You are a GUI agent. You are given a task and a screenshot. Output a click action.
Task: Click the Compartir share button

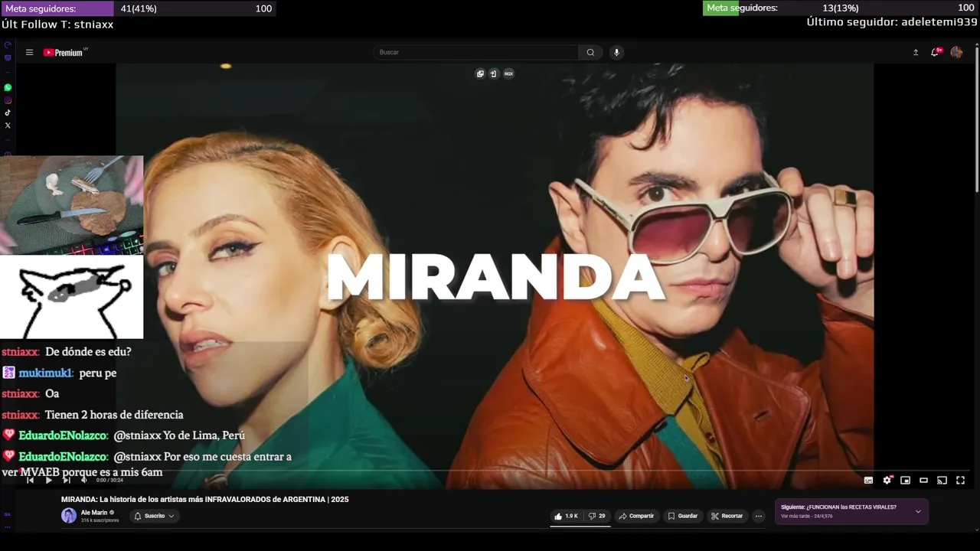click(636, 516)
